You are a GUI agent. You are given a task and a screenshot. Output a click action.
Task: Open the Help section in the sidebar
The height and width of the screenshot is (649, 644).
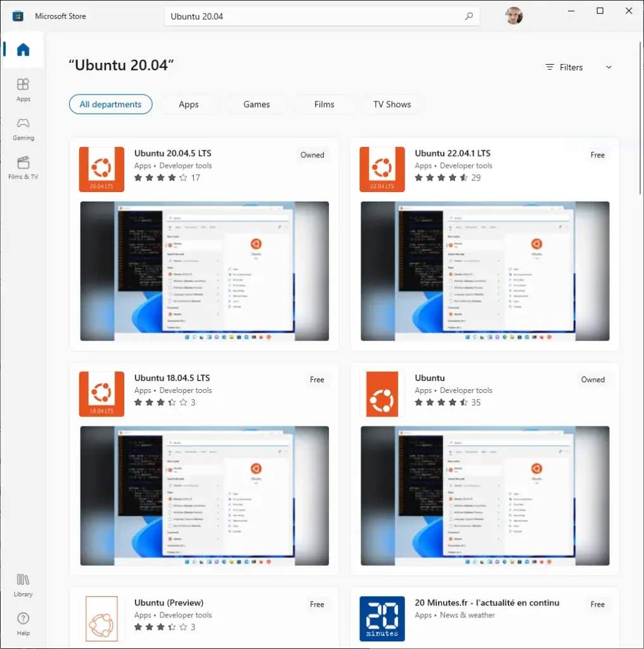click(x=23, y=624)
